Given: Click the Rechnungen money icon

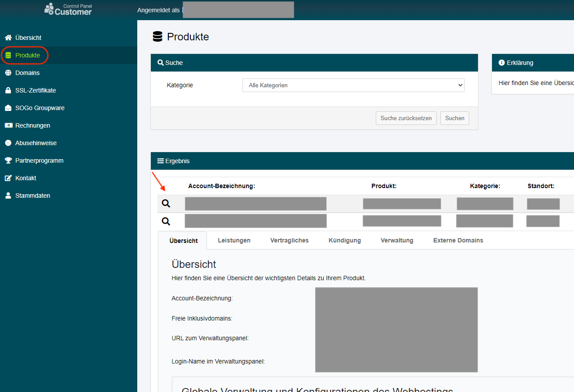Looking at the screenshot, I should pyautogui.click(x=8, y=125).
